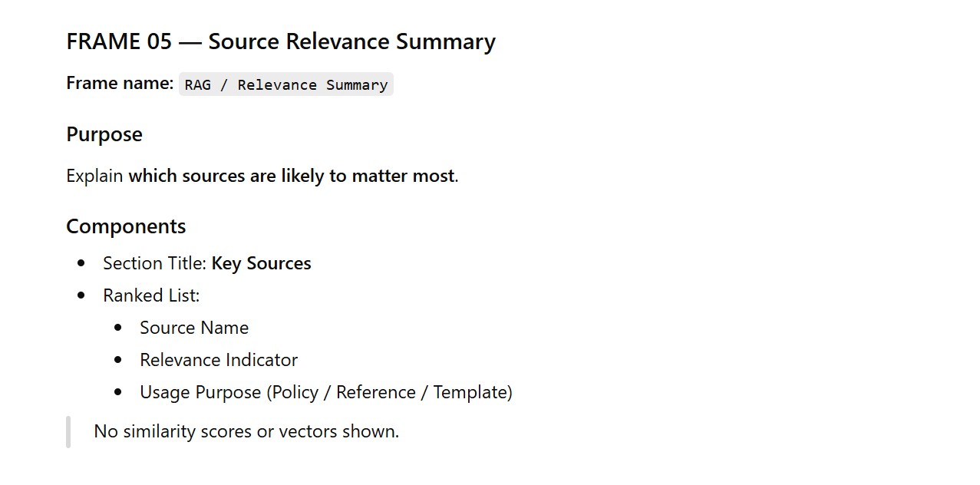This screenshot has height=485, width=980.
Task: Select the RAG / Relevance Summary code chip
Action: coord(285,85)
